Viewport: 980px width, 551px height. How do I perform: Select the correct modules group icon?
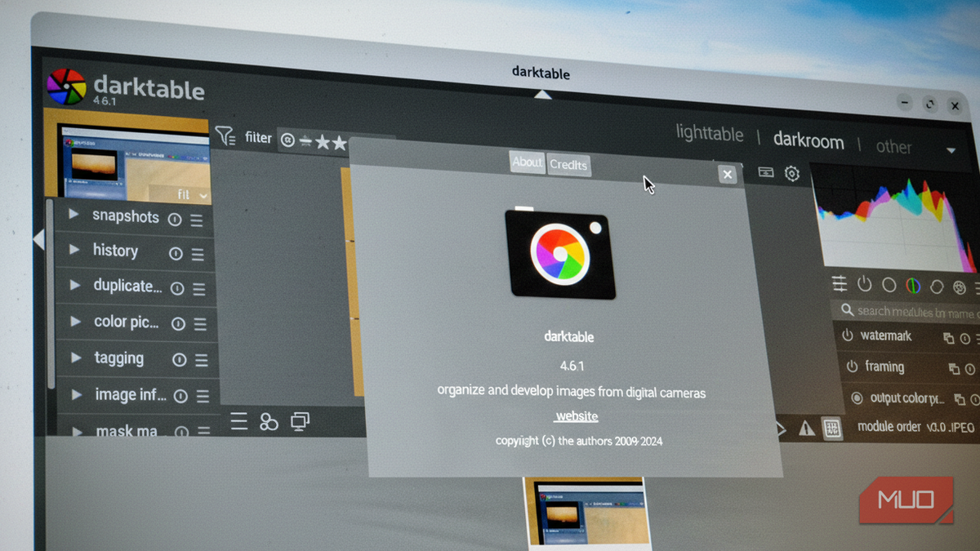click(x=937, y=287)
